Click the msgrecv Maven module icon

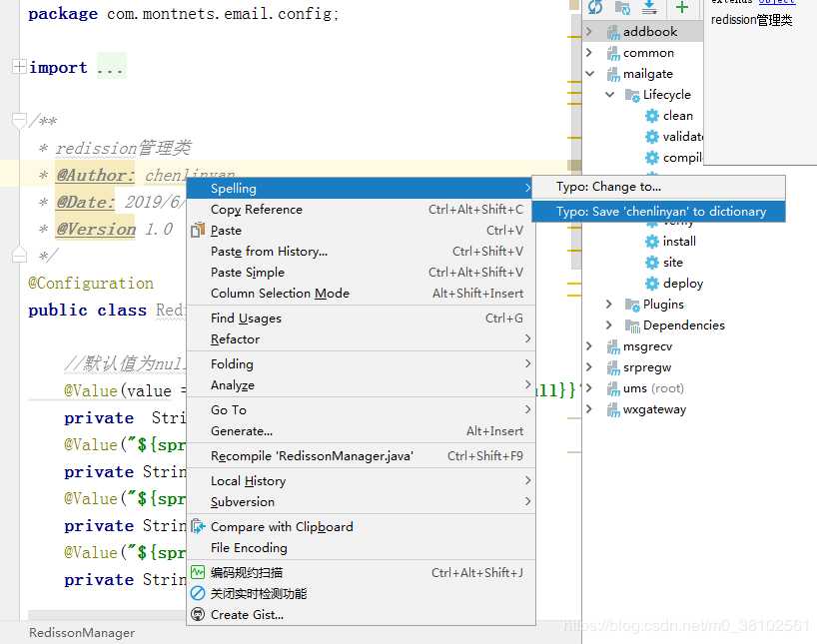(x=613, y=346)
